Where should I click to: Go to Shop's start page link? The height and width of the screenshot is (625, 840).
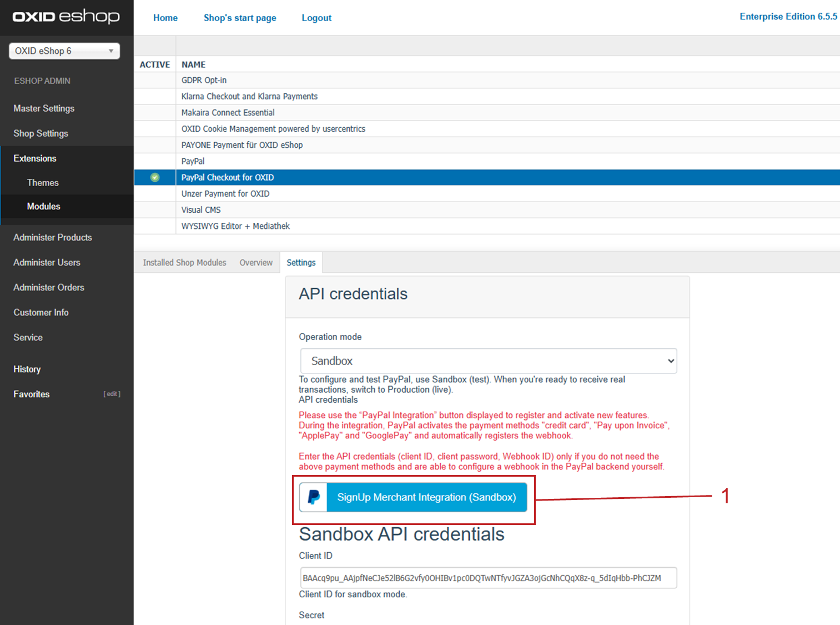click(240, 18)
